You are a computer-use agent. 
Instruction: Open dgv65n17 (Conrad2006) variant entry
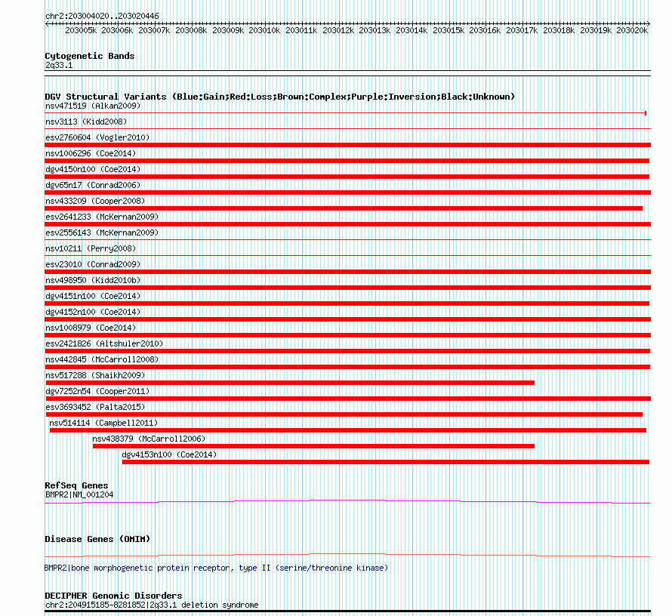pyautogui.click(x=93, y=185)
